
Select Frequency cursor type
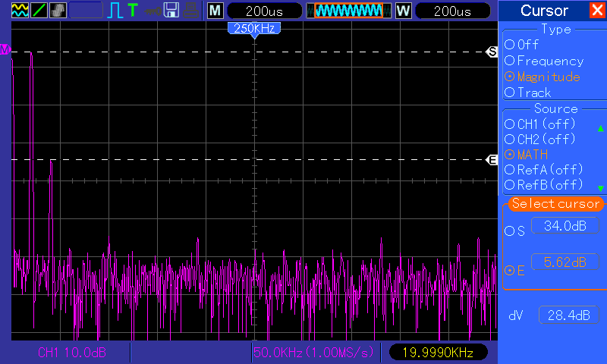click(544, 61)
